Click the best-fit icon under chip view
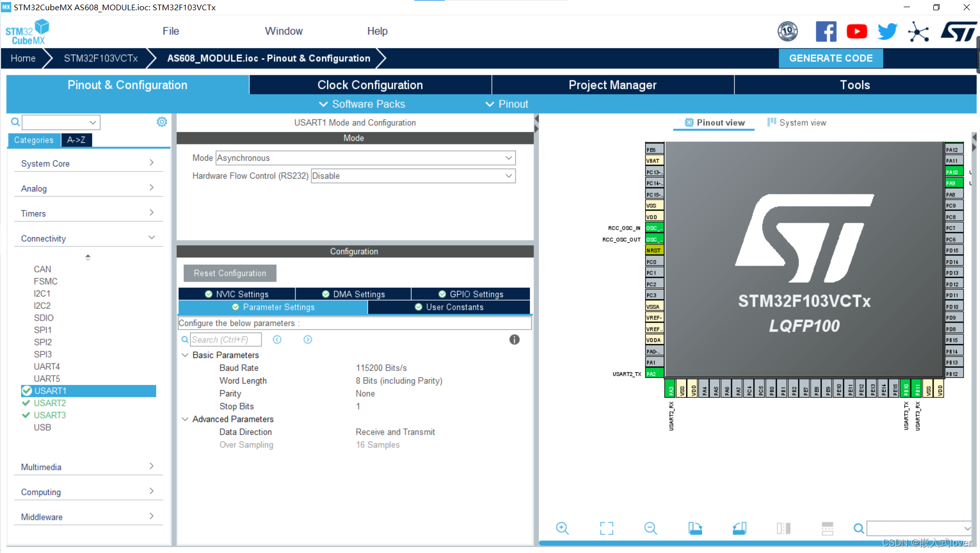The height and width of the screenshot is (553, 980). click(606, 528)
